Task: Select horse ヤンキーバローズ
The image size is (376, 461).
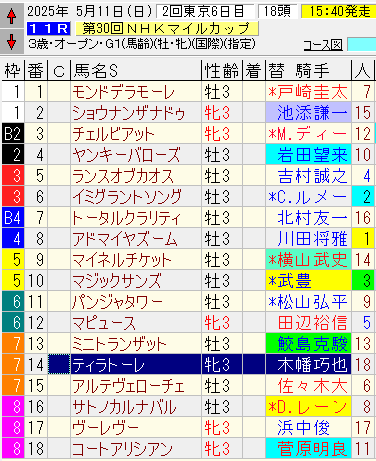Action: point(136,155)
